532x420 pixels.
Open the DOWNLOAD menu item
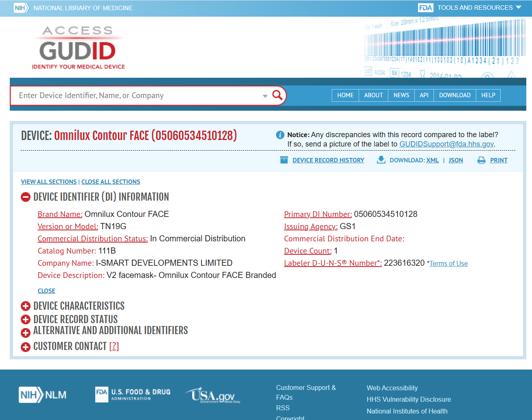pos(455,95)
